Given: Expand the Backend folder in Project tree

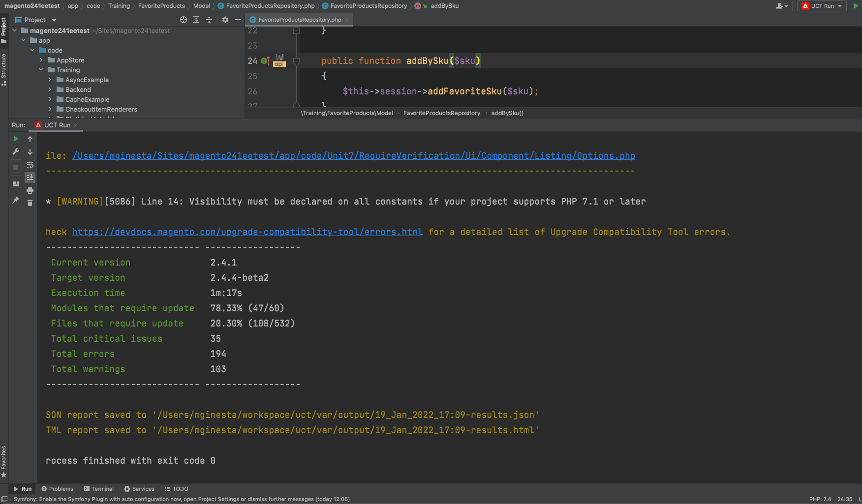Looking at the screenshot, I should [x=50, y=89].
